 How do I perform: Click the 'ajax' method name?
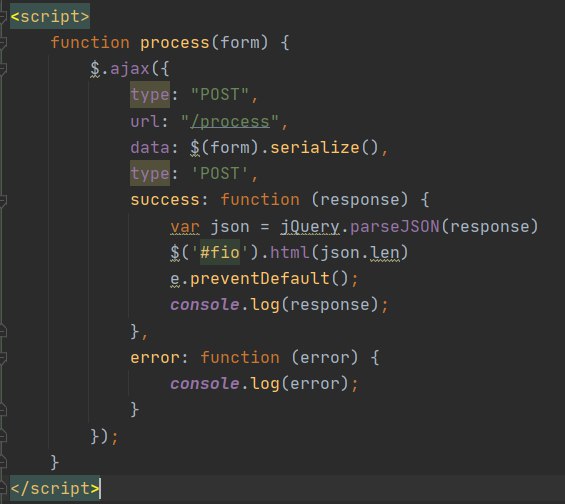[x=130, y=68]
